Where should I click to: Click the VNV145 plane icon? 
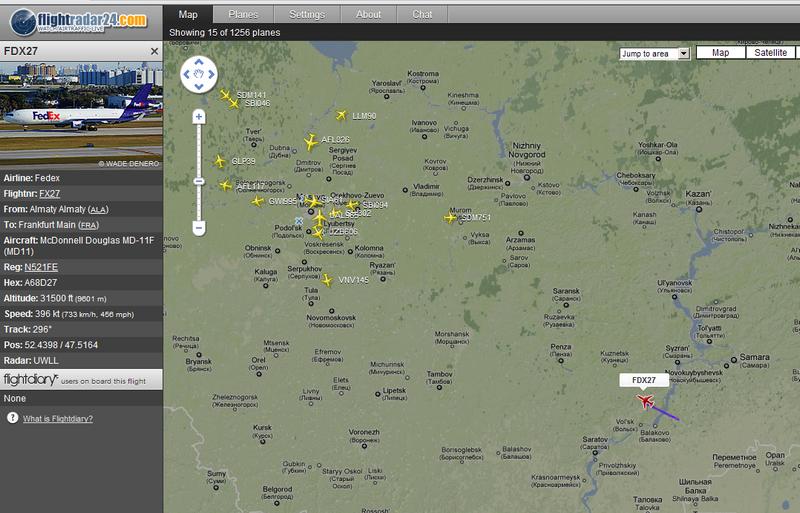(328, 280)
